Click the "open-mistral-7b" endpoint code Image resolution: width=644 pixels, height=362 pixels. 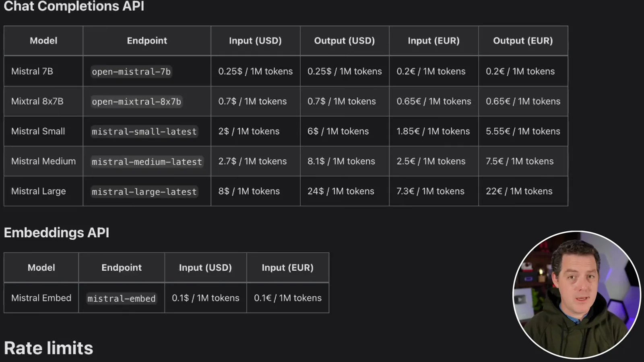[x=131, y=72]
